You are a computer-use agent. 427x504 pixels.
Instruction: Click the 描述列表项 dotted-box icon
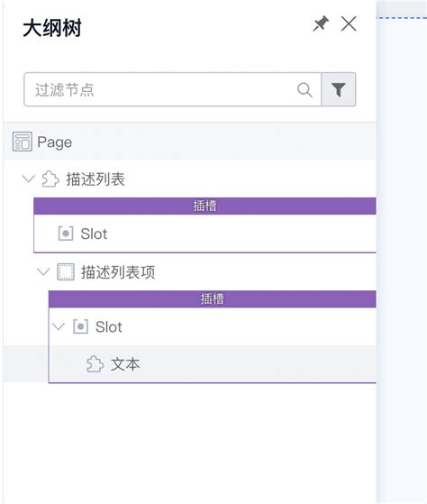coord(66,272)
